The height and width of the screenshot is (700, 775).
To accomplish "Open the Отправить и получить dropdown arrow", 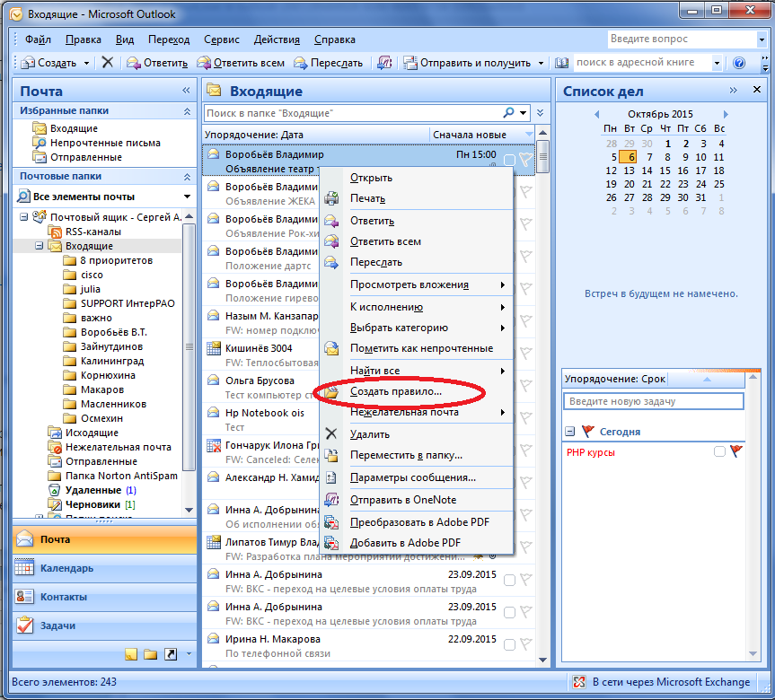I will [x=541, y=63].
